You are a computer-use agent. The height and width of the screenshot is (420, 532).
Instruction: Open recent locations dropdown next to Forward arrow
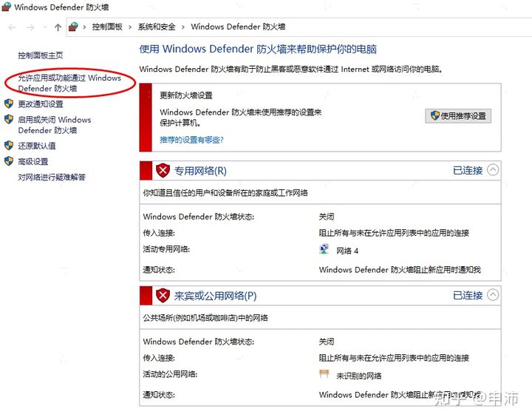[45, 27]
